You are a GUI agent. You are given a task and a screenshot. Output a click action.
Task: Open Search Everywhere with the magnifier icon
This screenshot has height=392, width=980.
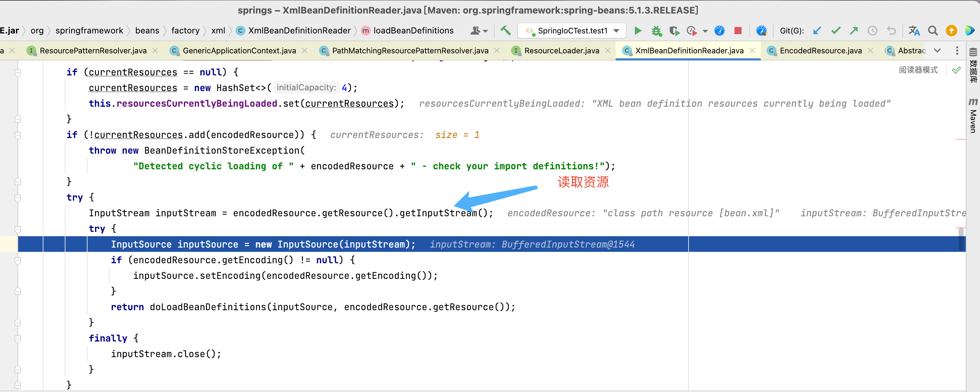coord(933,31)
